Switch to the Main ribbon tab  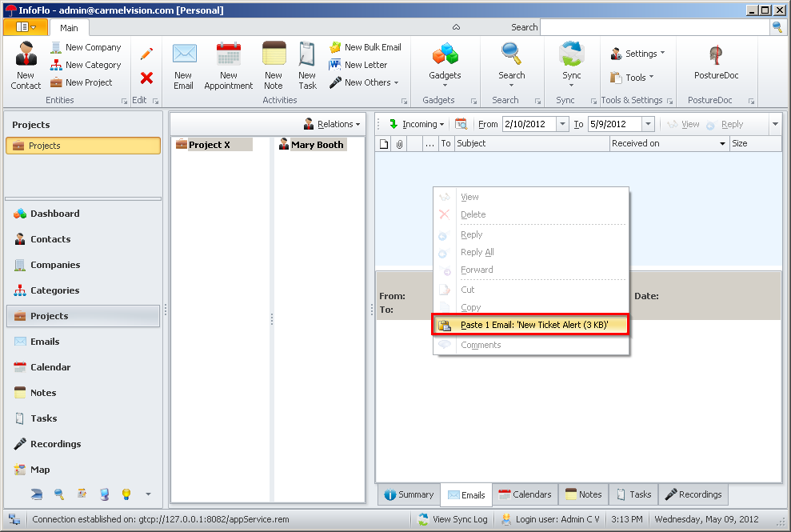pyautogui.click(x=69, y=27)
